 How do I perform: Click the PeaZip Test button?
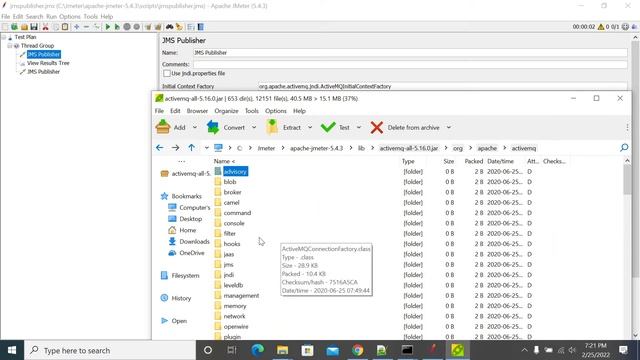tap(335, 127)
